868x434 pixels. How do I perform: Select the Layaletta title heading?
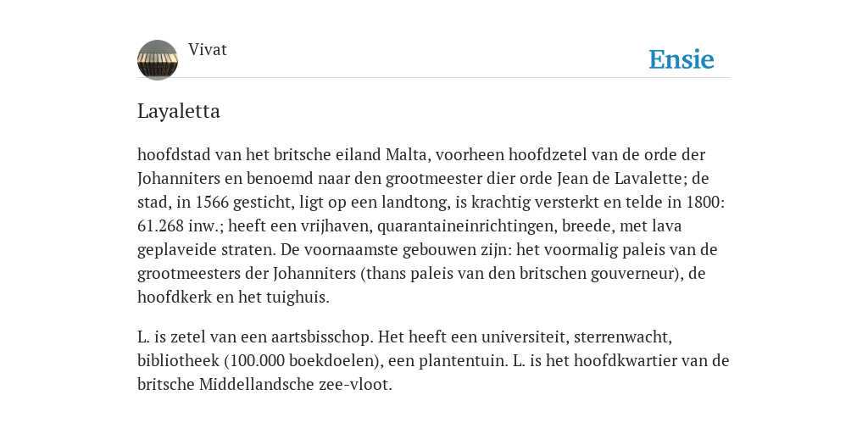pos(179,111)
